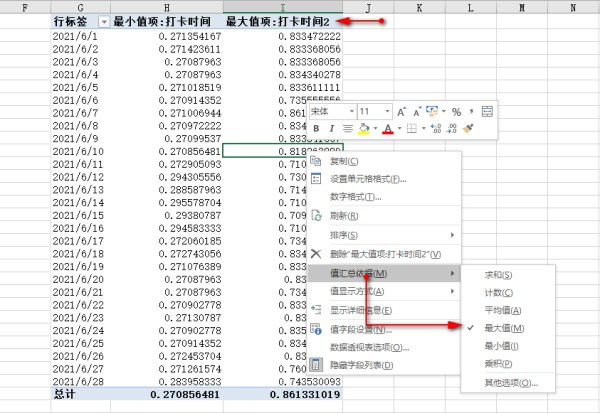Select column H header

pos(167,7)
